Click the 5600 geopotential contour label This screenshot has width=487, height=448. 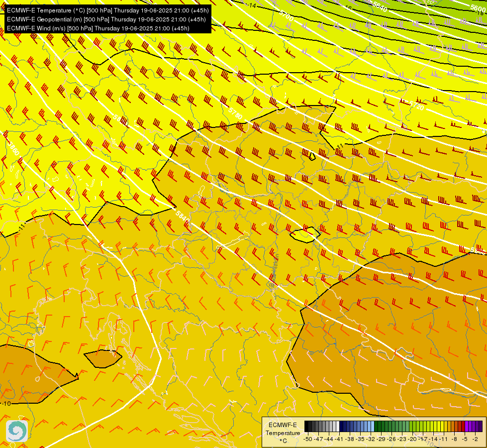coord(478,8)
